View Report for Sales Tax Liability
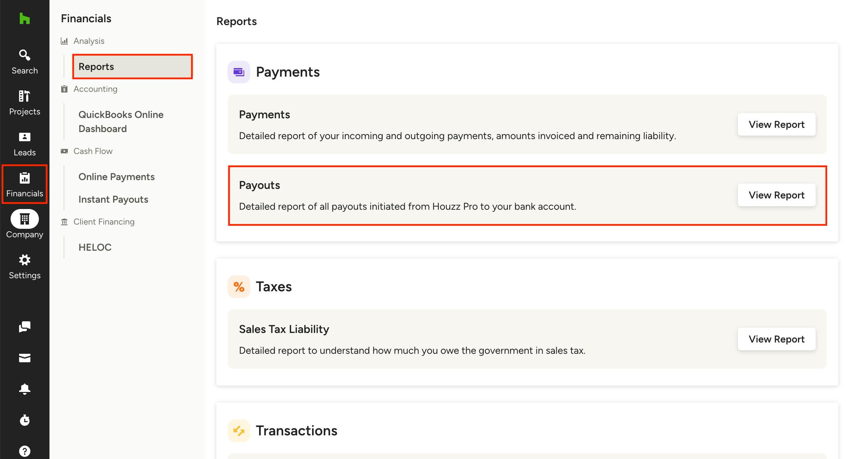Screen dimensions: 868x459 (776, 339)
